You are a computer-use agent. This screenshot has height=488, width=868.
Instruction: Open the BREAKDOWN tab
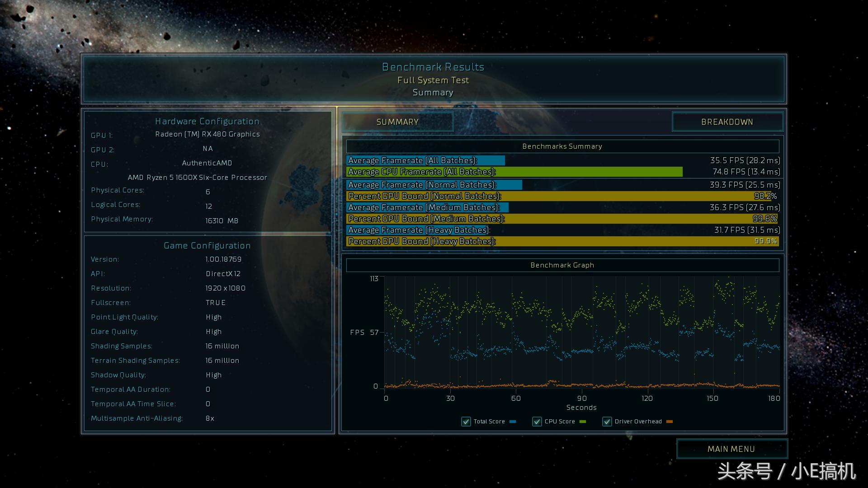tap(727, 122)
